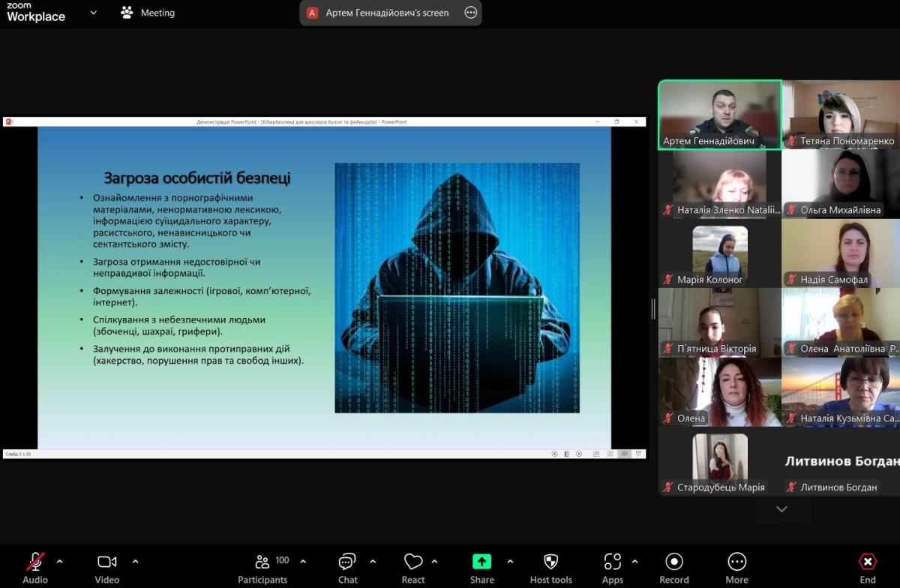Open the Meeting tab at top
This screenshot has width=900, height=588.
(148, 13)
